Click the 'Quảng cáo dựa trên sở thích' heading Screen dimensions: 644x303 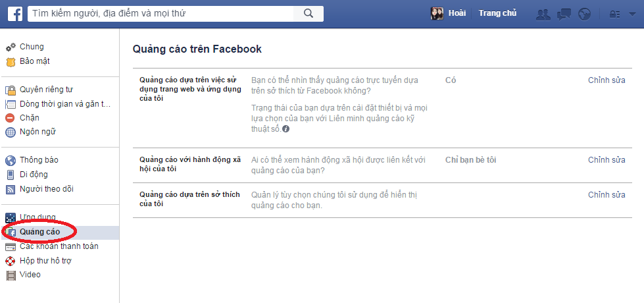pyautogui.click(x=189, y=199)
